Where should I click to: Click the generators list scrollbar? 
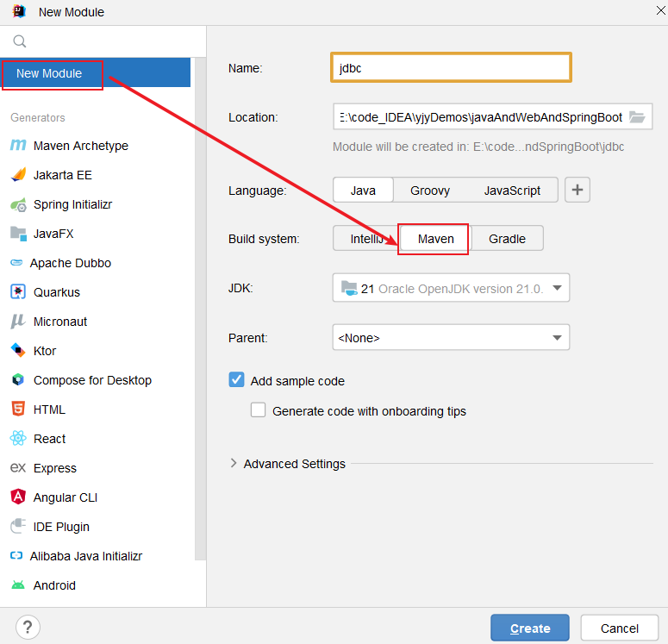pos(200,309)
